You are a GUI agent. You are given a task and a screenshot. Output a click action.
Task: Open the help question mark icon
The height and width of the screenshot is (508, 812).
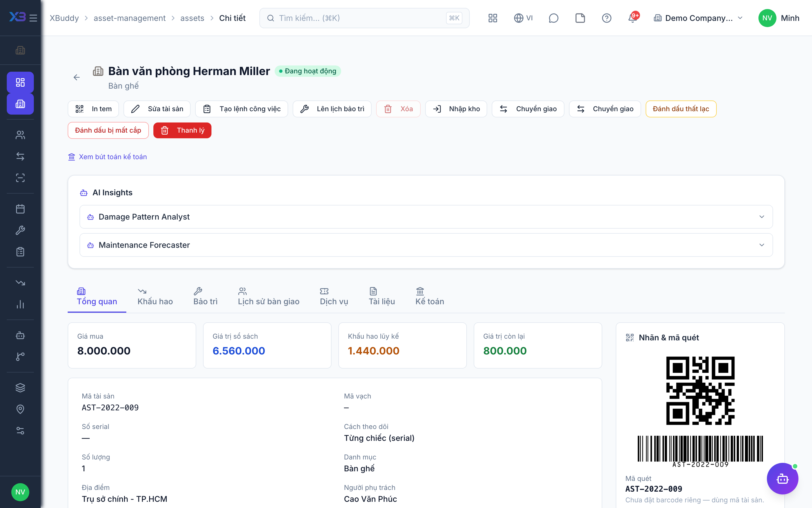(606, 18)
